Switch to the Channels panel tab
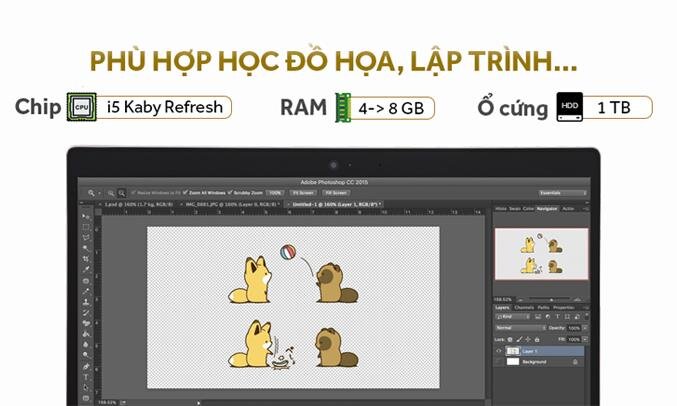The height and width of the screenshot is (406, 677). coord(526,307)
